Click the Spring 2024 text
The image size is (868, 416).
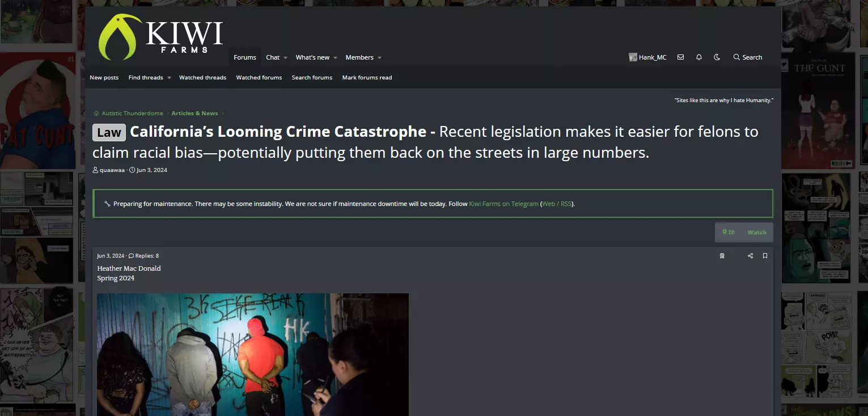tap(116, 279)
